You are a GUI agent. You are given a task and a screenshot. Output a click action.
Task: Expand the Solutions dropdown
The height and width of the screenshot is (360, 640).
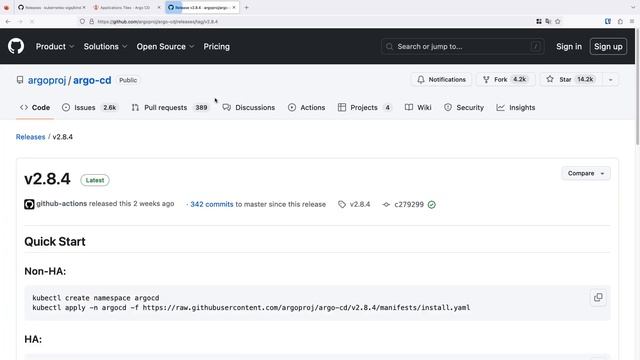[105, 47]
